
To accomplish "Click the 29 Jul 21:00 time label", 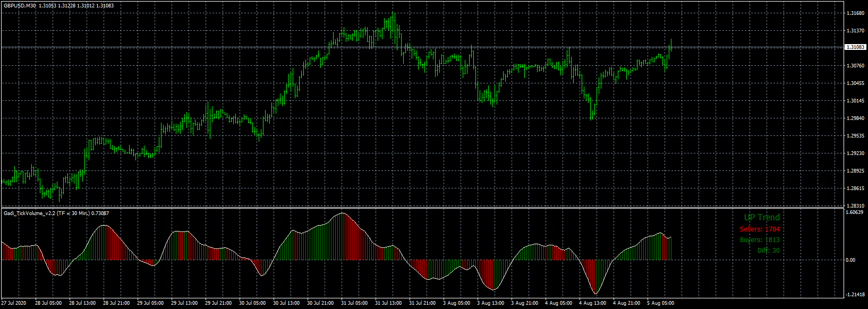I will (x=218, y=303).
